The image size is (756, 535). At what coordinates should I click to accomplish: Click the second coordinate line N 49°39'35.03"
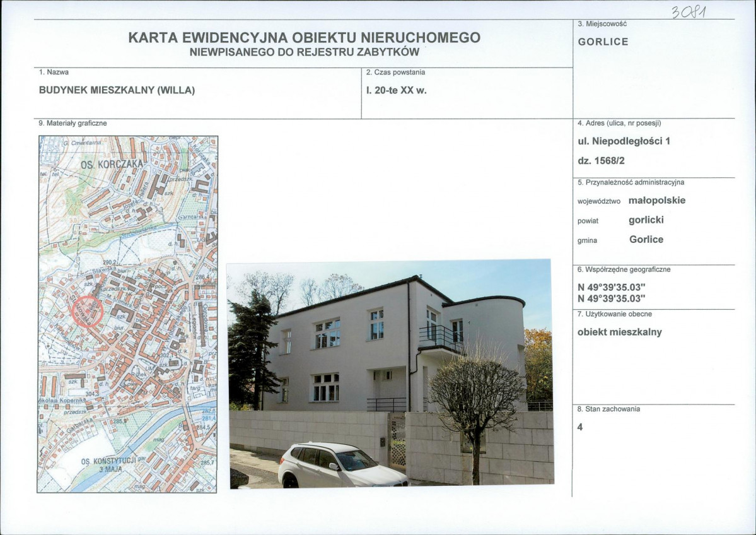click(612, 298)
